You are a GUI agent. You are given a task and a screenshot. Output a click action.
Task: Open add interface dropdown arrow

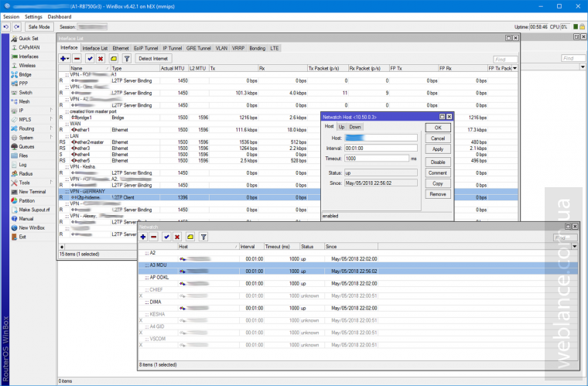point(68,59)
